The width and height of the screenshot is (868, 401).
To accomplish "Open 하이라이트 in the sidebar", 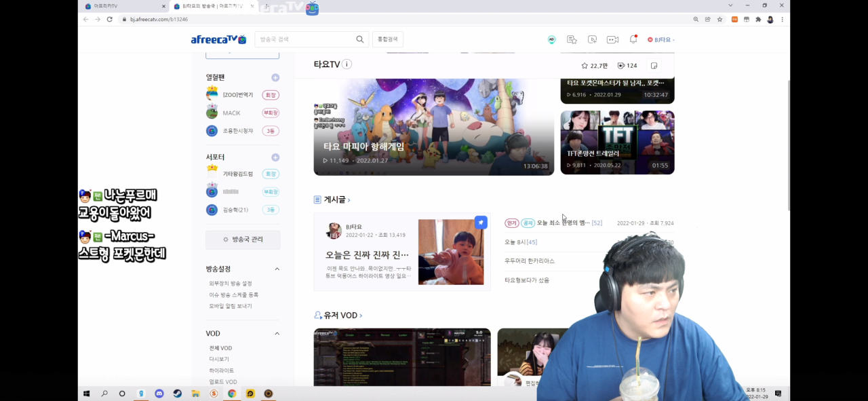I will coord(222,370).
